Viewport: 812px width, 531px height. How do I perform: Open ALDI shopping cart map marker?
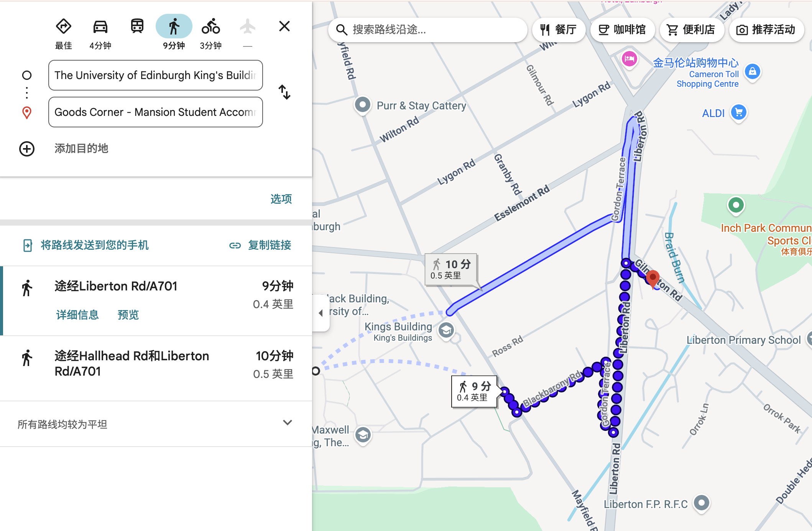point(739,113)
